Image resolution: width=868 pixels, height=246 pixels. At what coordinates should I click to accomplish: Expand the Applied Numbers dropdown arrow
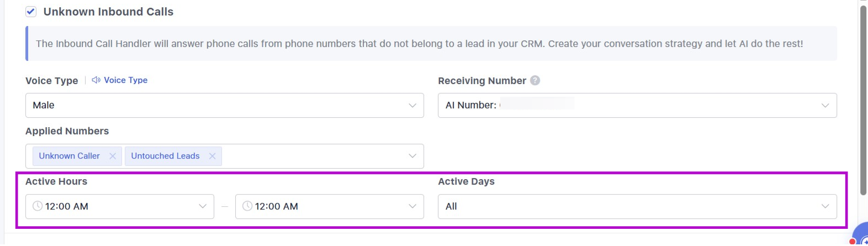[x=412, y=156]
